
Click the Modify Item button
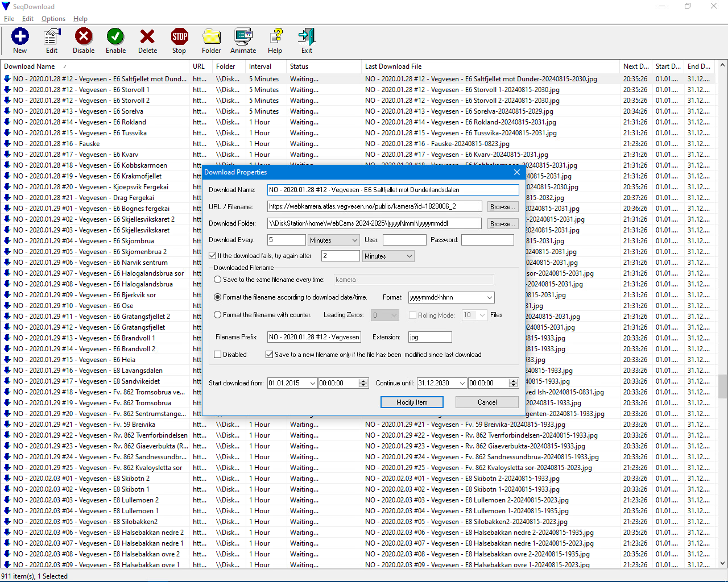point(412,402)
